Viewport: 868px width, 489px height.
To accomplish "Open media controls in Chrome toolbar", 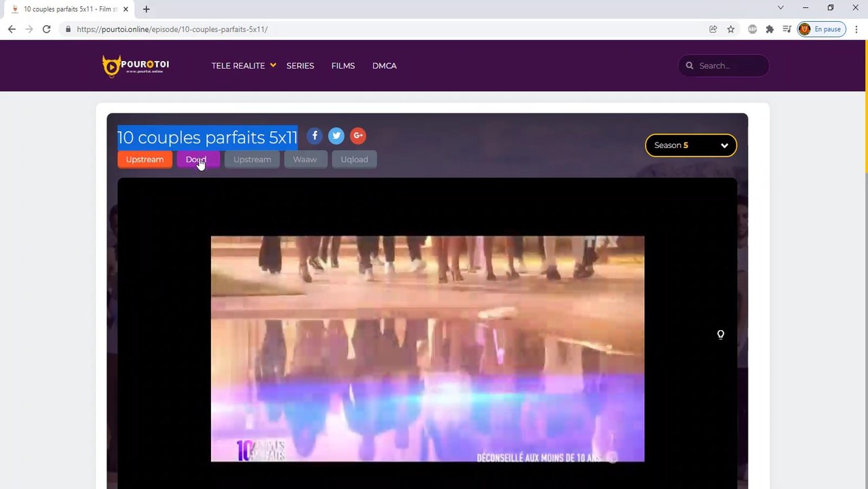I will click(787, 29).
